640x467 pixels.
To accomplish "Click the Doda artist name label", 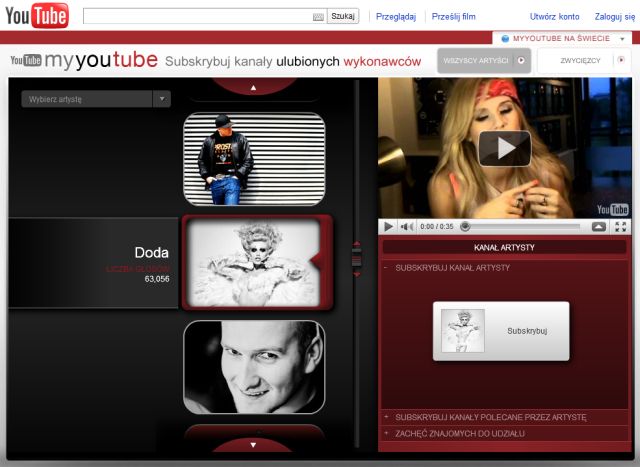I will tap(151, 253).
